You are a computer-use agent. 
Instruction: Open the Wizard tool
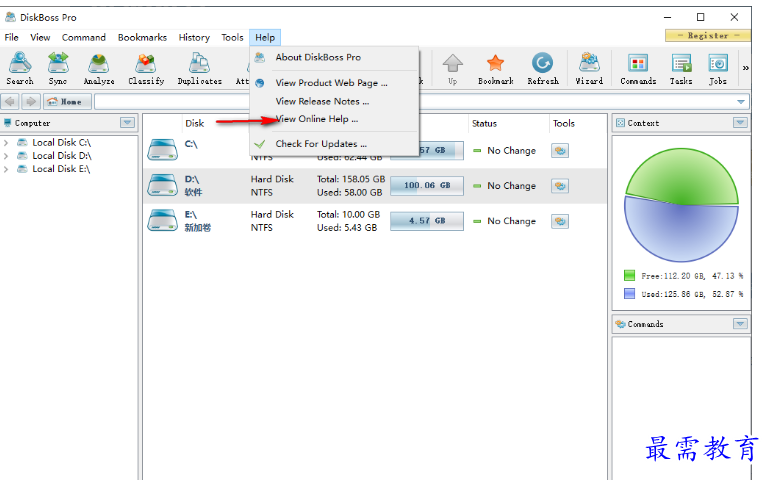tap(589, 69)
